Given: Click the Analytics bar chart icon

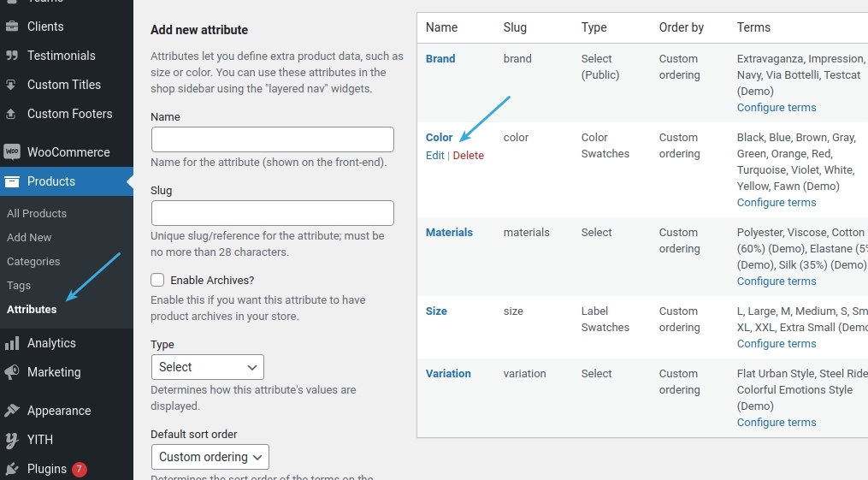Looking at the screenshot, I should pyautogui.click(x=12, y=343).
